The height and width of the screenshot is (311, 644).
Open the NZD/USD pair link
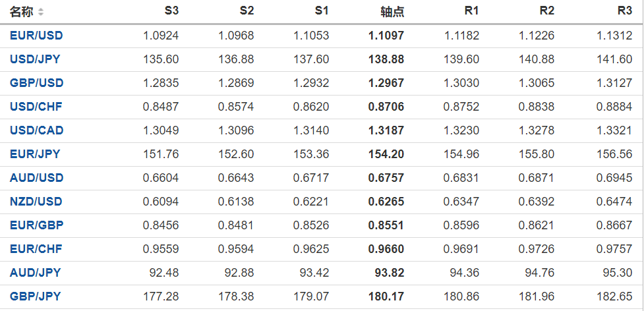36,202
